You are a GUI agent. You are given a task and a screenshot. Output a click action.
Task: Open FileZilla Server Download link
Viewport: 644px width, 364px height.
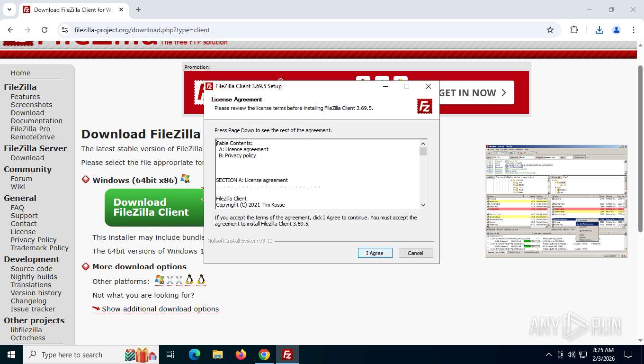click(x=27, y=158)
